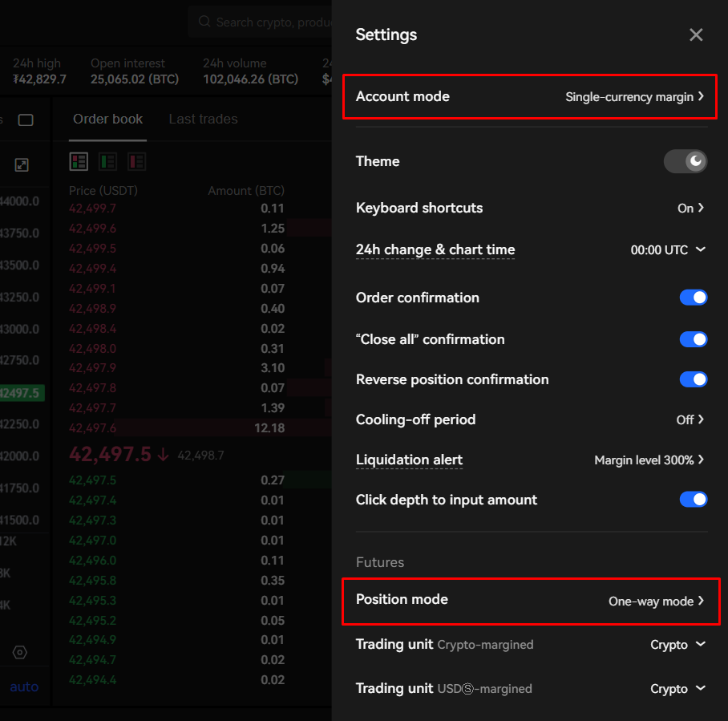
Task: Click the search magnifier icon
Action: coord(204,22)
